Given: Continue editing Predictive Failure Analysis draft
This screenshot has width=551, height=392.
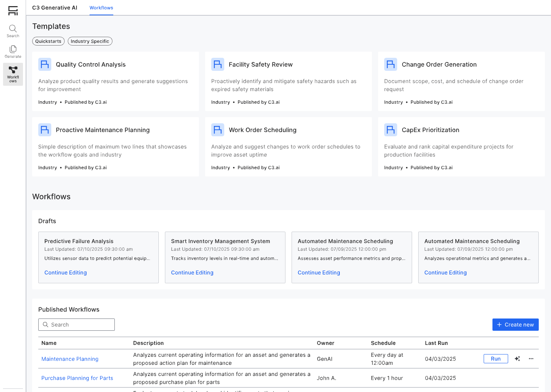Looking at the screenshot, I should click(65, 273).
